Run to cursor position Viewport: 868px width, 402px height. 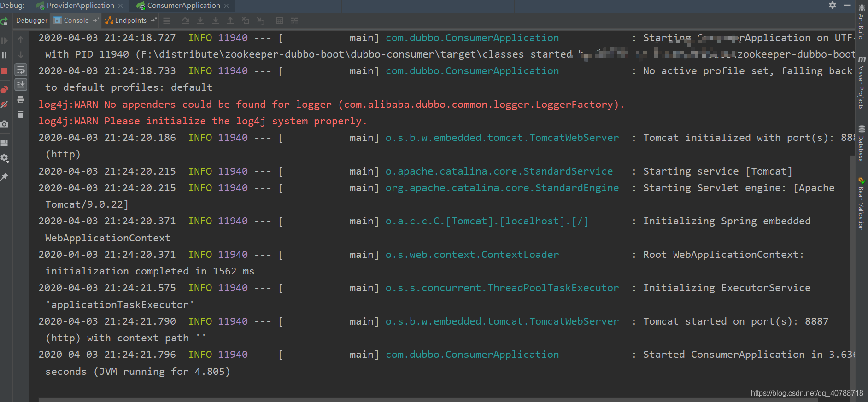261,21
